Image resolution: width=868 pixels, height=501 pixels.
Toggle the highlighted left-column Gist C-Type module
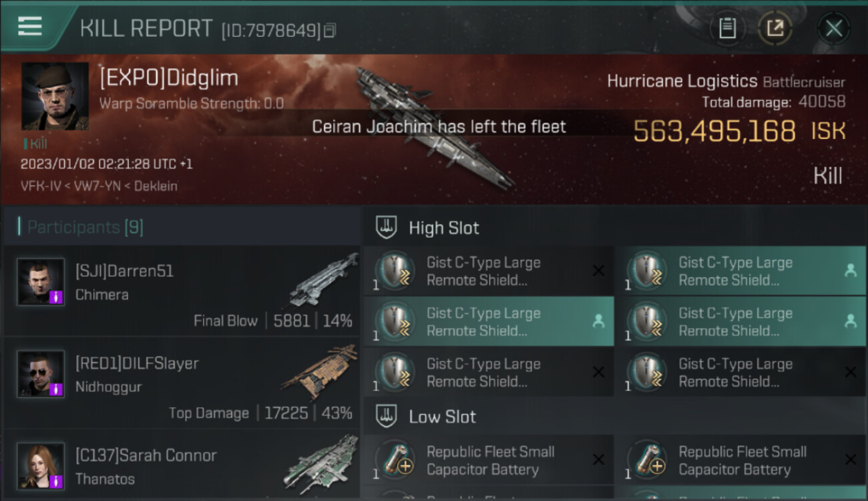tap(489, 322)
